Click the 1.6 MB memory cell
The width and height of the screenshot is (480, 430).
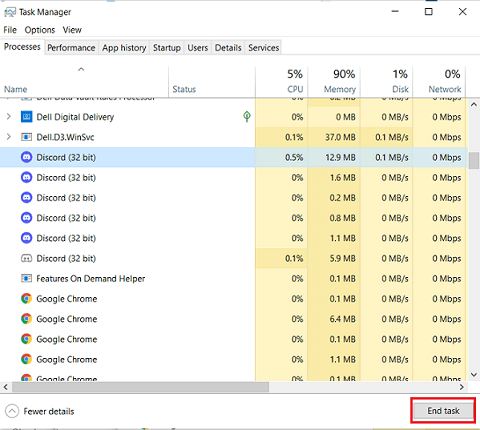coord(334,177)
